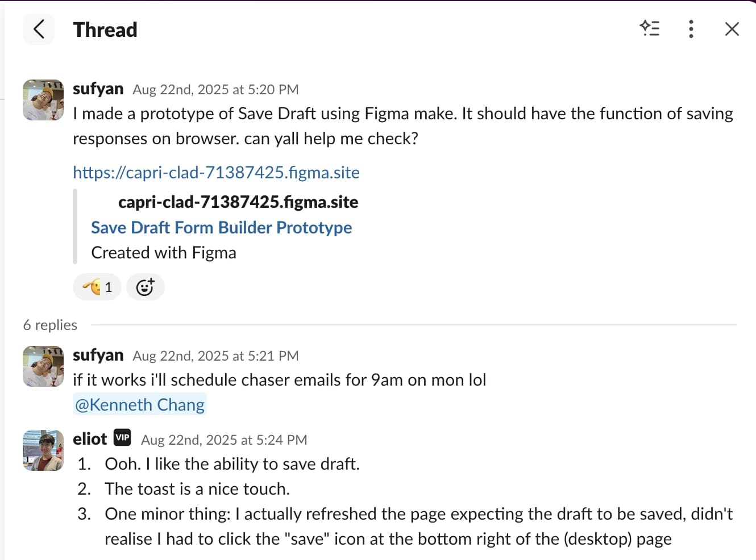Open the Save Draft Form Builder Prototype link
756x560 pixels.
222,227
